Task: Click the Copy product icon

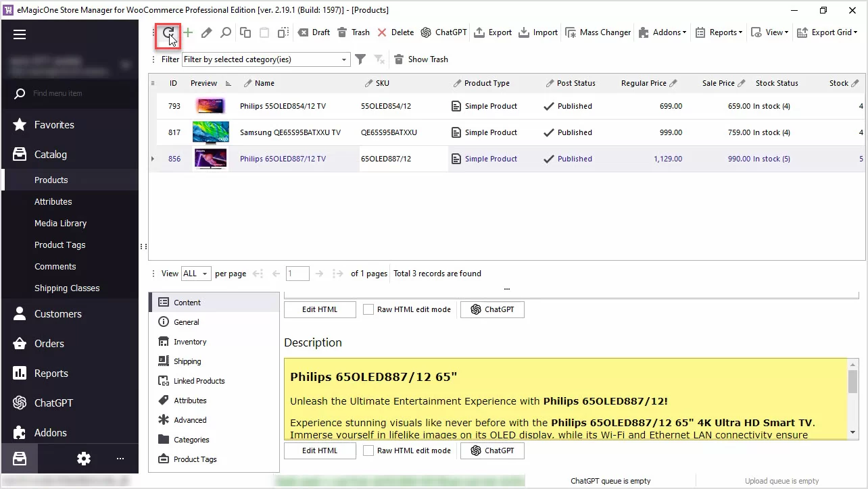Action: click(245, 32)
